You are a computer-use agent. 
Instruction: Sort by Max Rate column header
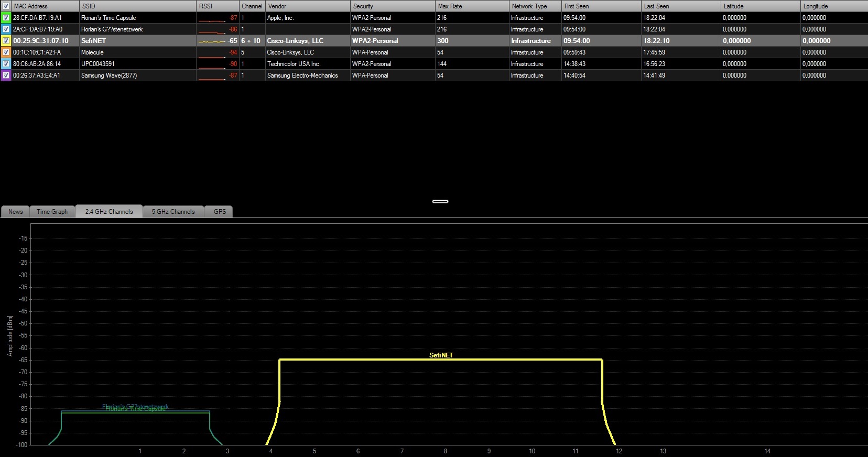472,6
